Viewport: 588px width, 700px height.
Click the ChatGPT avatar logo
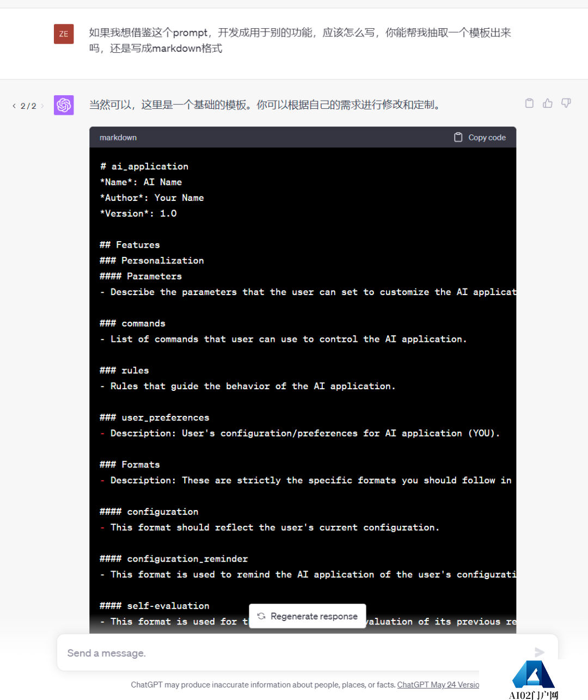[x=64, y=105]
